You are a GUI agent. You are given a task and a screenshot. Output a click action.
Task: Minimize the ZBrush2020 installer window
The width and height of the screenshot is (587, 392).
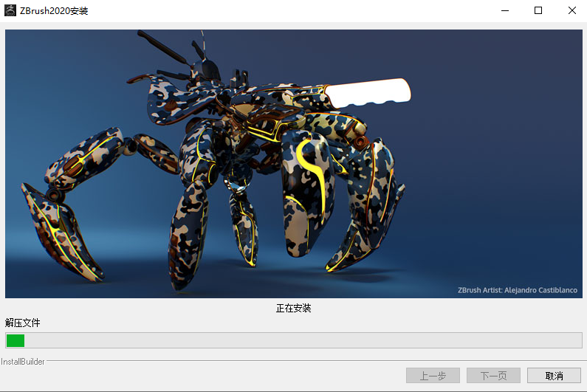point(505,10)
